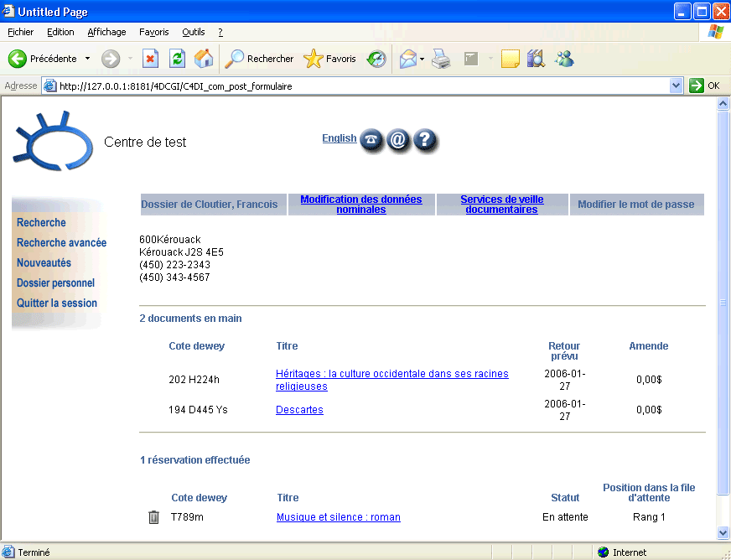731x560 pixels.
Task: Click into the Adresse URL field
Action: (x=360, y=86)
